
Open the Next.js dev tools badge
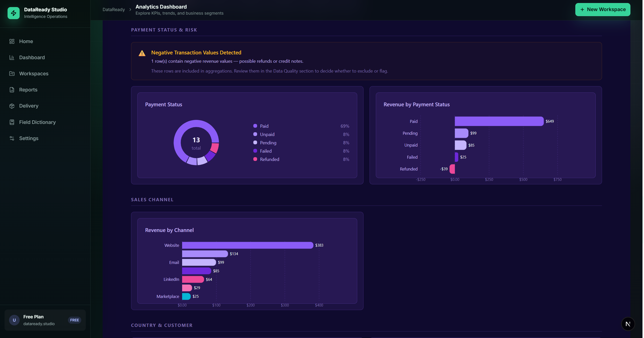[x=628, y=324]
